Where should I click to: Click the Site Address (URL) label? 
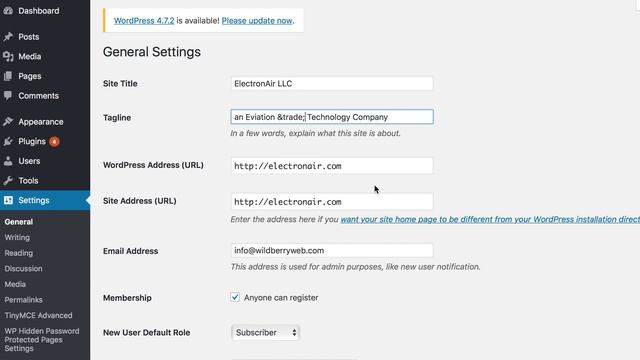pos(140,201)
